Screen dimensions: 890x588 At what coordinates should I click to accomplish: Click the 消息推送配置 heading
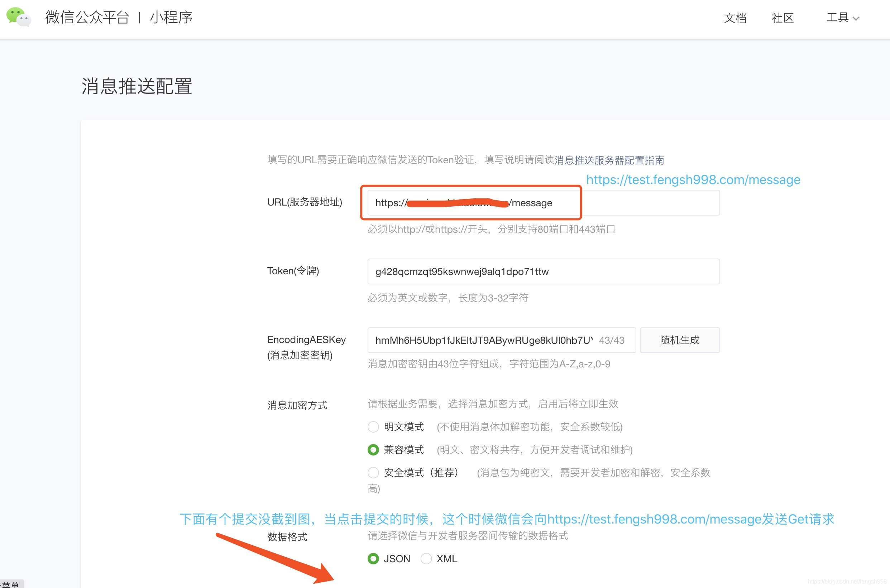click(x=137, y=86)
